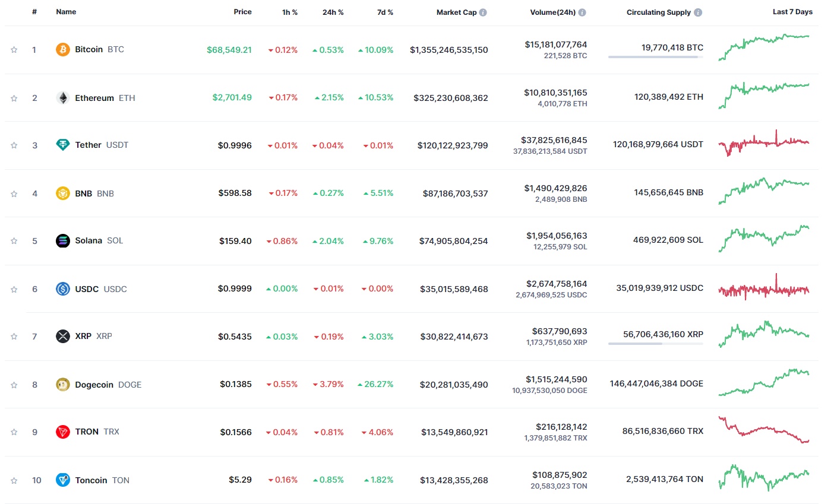Toggle the star next to XRP
The height and width of the screenshot is (504, 834).
pyautogui.click(x=14, y=337)
